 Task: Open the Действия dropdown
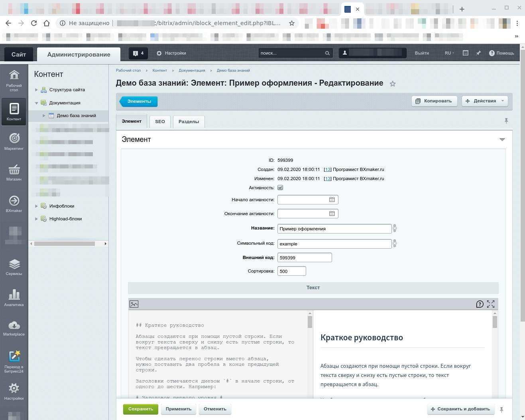tap(484, 101)
